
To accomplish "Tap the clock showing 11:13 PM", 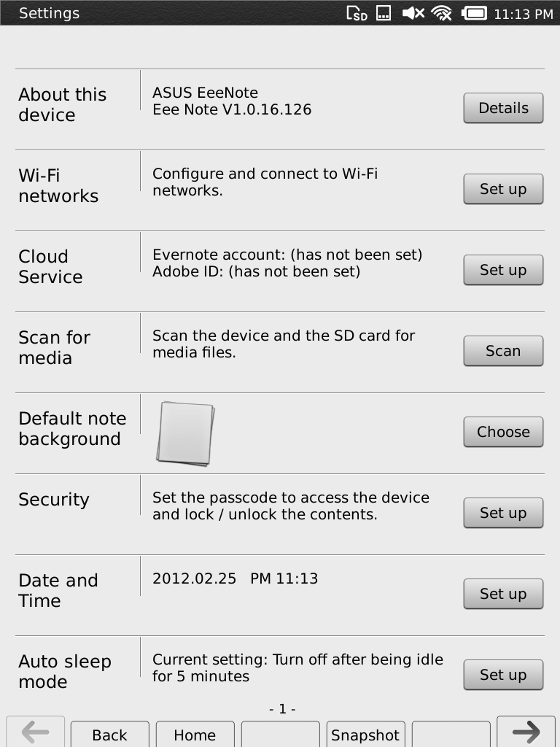I will (524, 14).
